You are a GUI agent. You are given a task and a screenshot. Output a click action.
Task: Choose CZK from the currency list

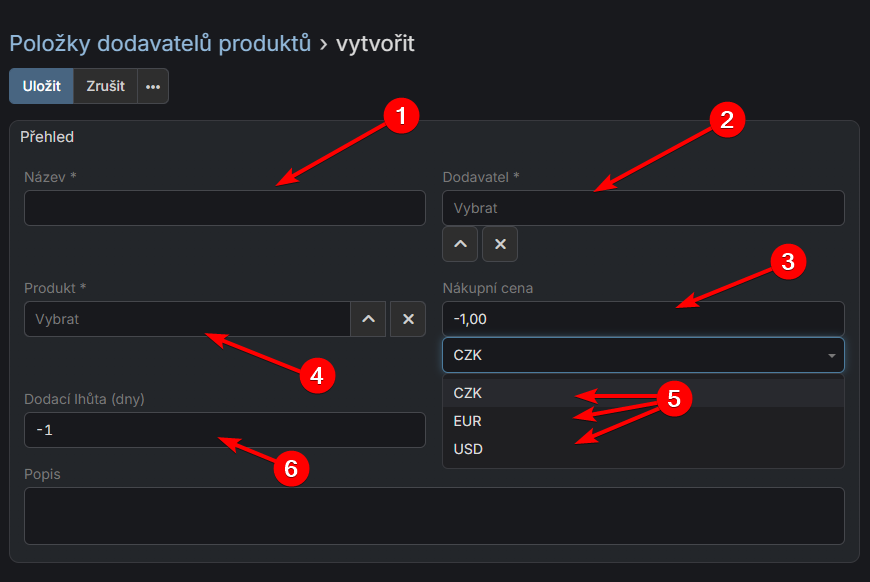(x=467, y=393)
